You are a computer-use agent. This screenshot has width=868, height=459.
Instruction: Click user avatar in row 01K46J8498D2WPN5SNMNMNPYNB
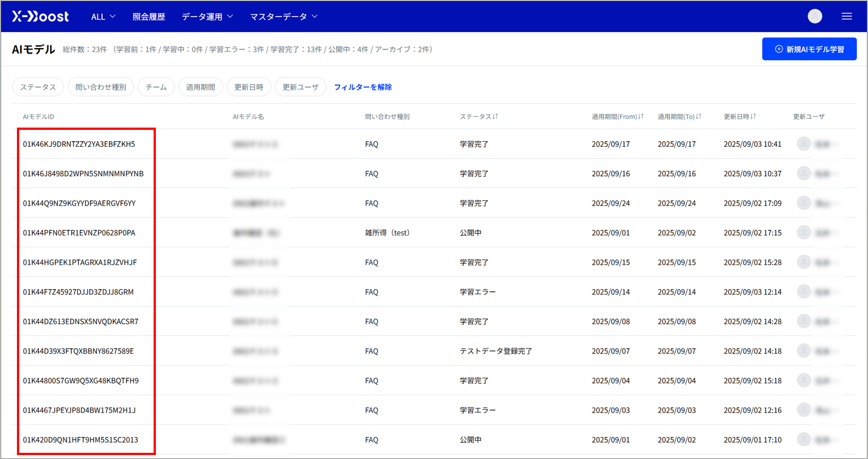804,173
